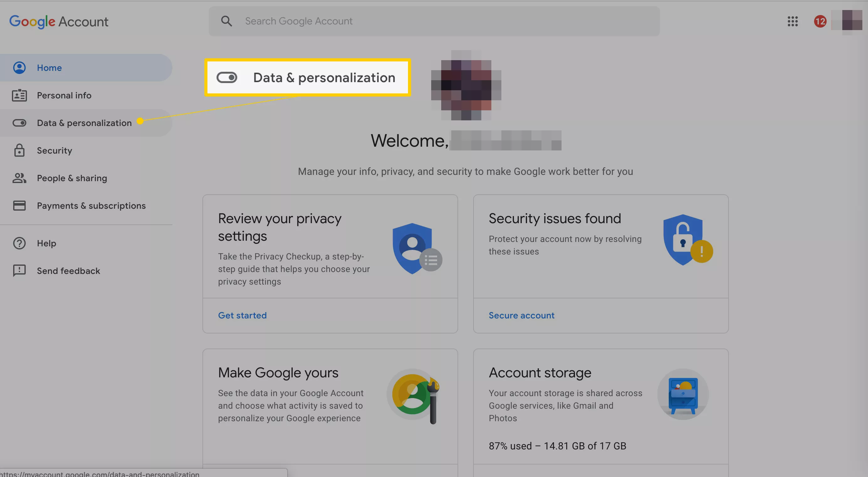Select Secure account under Security issues found

[521, 315]
